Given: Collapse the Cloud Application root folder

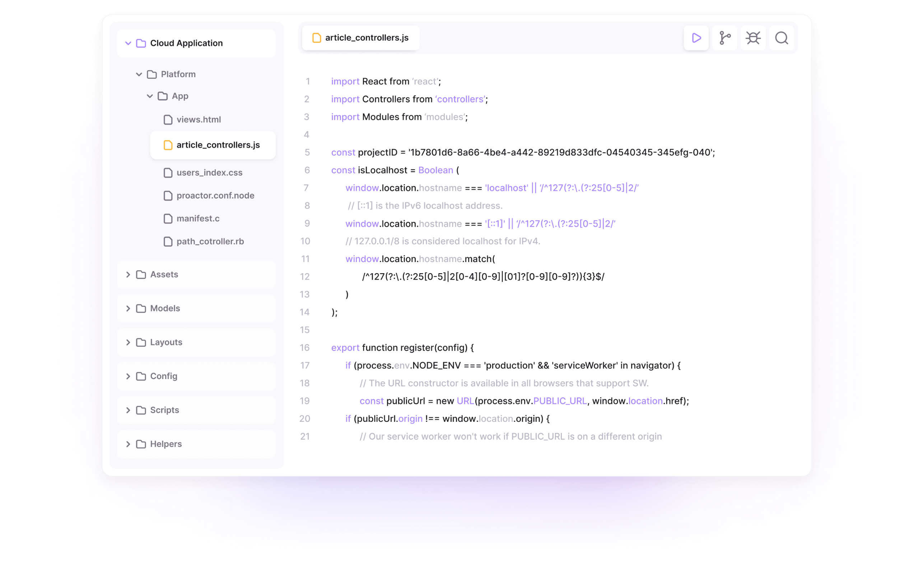Looking at the screenshot, I should 128,43.
